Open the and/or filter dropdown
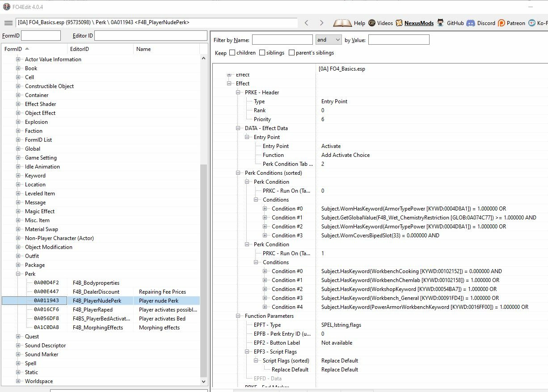This screenshot has width=548, height=392. (x=329, y=40)
